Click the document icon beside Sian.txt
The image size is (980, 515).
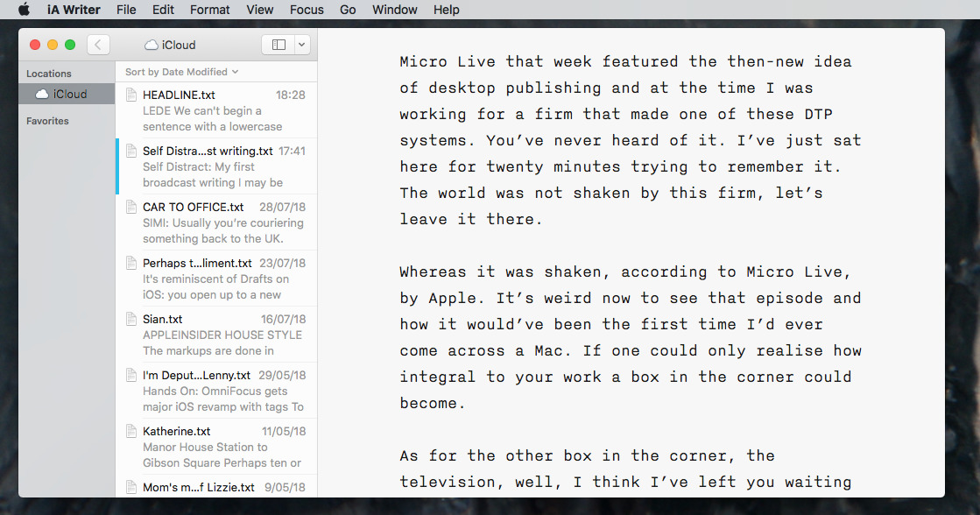131,319
